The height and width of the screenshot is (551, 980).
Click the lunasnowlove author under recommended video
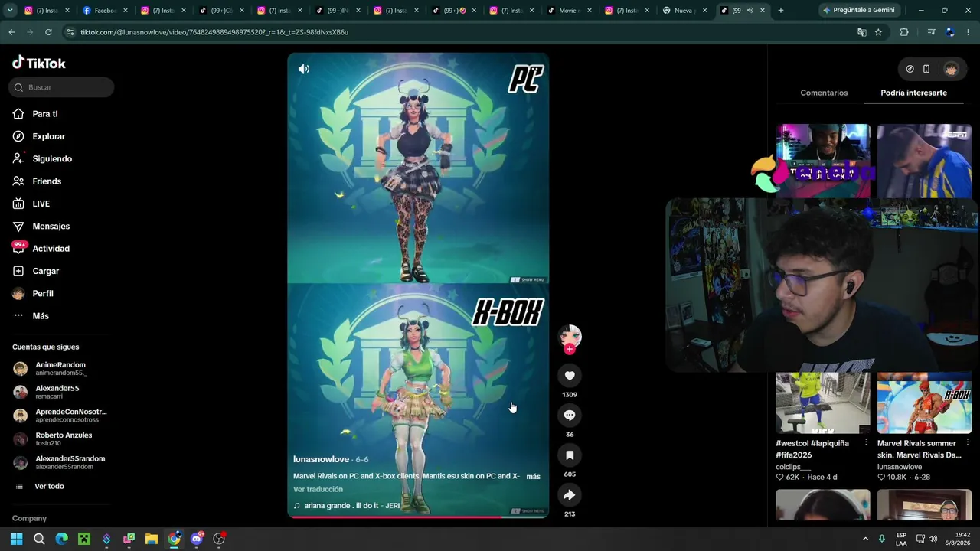tap(900, 467)
